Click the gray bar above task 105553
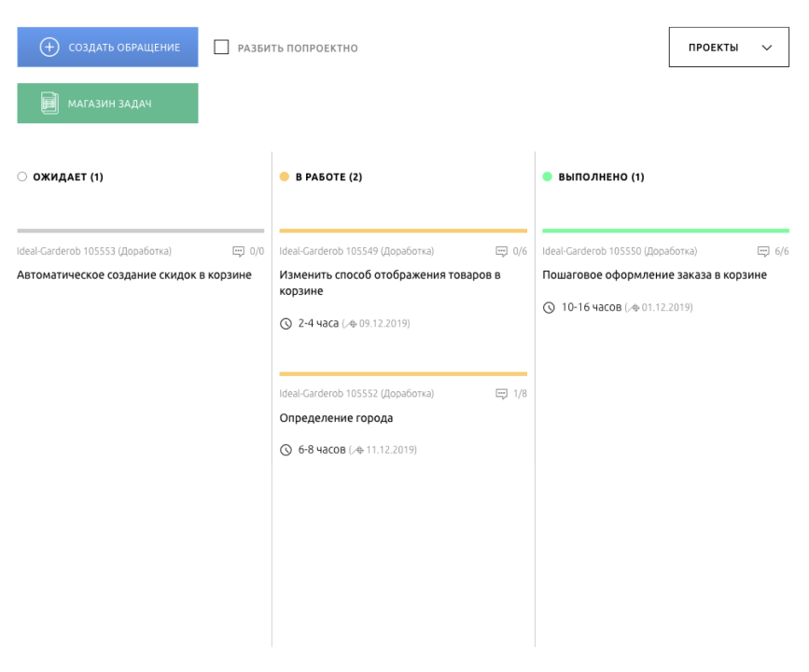The height and width of the screenshot is (672, 809). [140, 231]
